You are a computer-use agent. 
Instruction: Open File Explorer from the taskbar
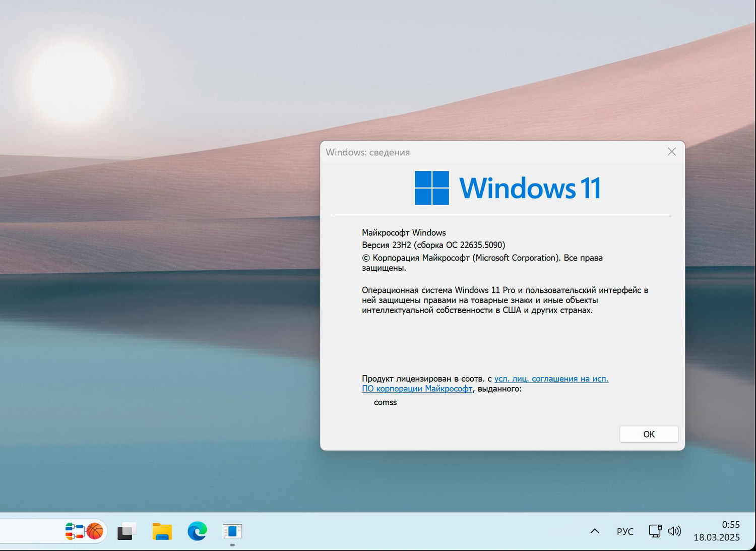point(162,531)
